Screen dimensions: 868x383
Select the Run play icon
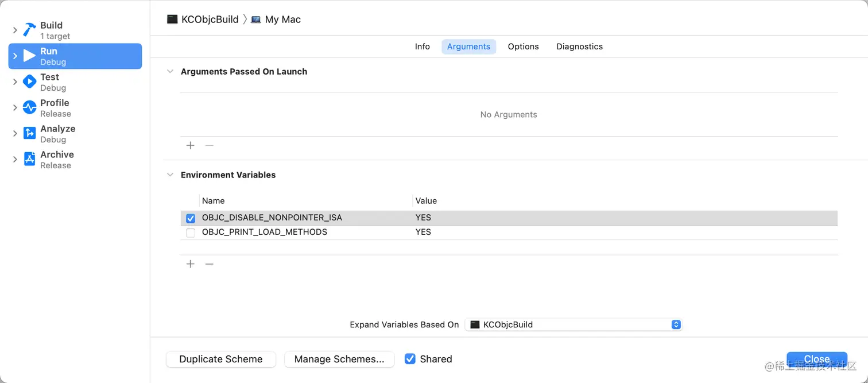tap(29, 56)
